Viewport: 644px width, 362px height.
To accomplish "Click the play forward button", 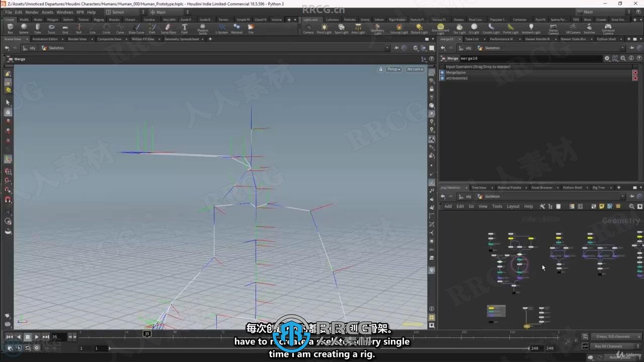I will click(37, 337).
